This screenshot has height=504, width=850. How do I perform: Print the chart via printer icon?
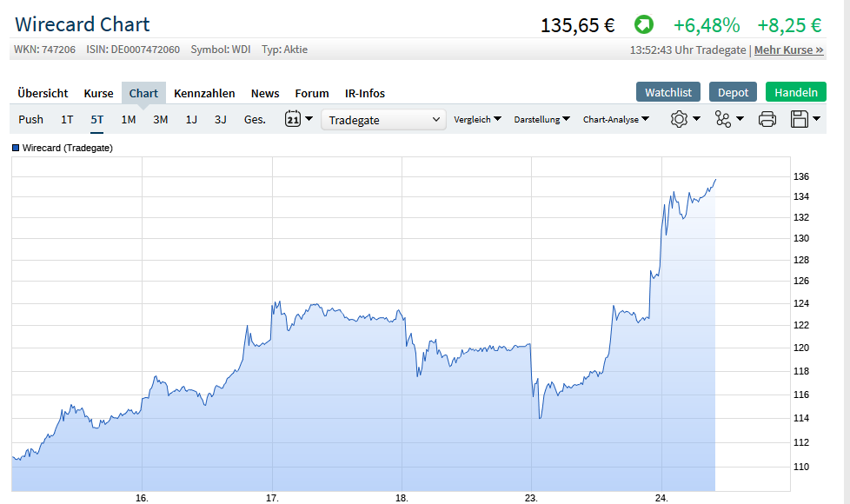pyautogui.click(x=767, y=119)
